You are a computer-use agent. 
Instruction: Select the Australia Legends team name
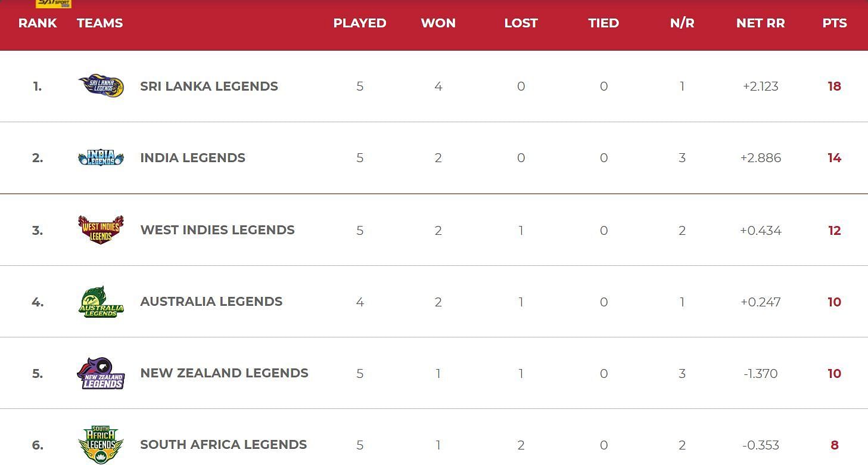tap(211, 302)
